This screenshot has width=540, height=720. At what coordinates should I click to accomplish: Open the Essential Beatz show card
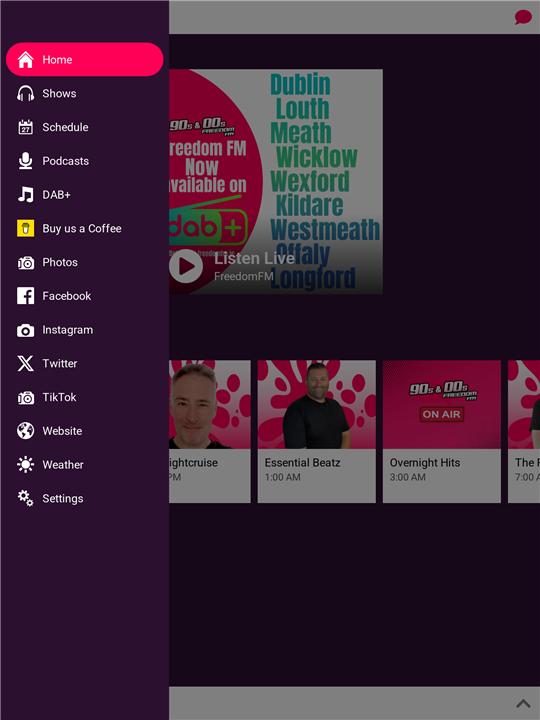(x=316, y=431)
